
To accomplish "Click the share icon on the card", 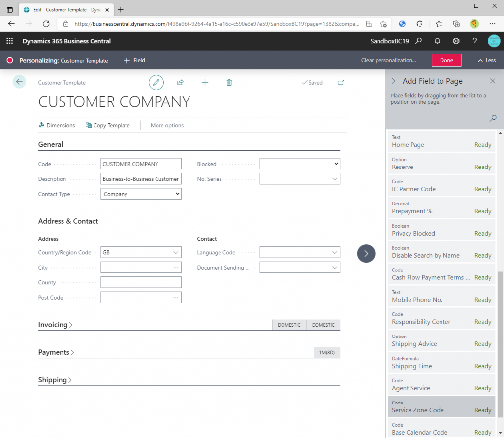I will (180, 83).
